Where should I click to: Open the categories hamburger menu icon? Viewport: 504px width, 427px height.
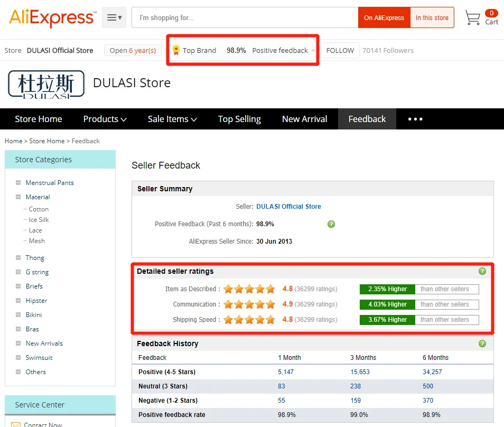[114, 17]
